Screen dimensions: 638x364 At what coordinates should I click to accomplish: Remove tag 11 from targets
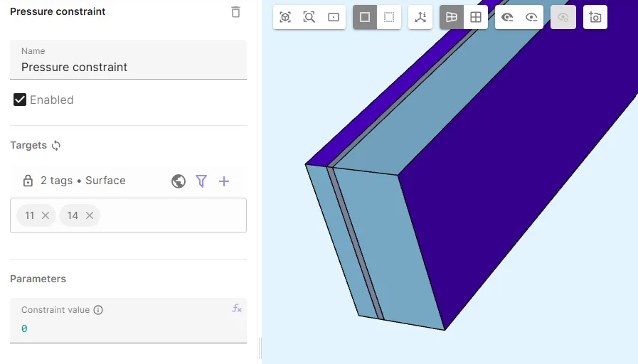point(46,215)
